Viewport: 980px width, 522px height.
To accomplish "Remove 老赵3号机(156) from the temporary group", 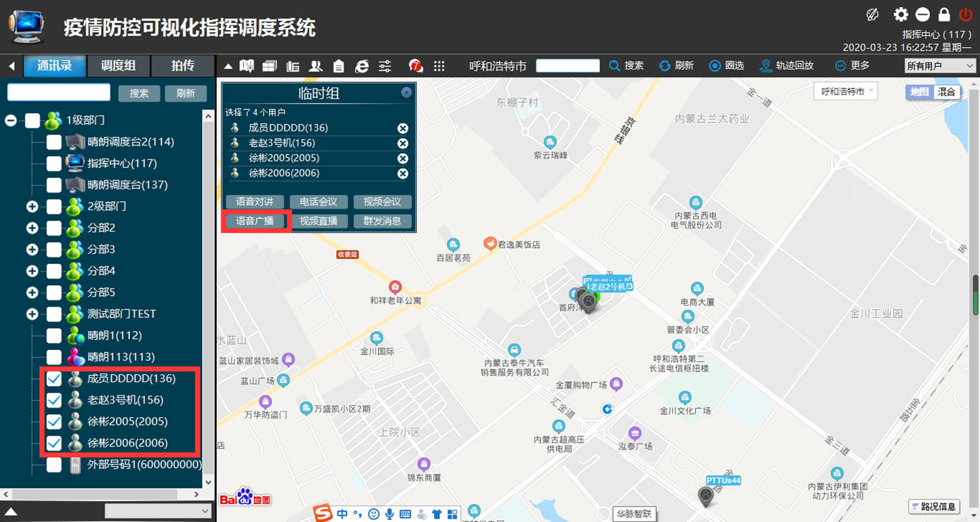I will 403,144.
